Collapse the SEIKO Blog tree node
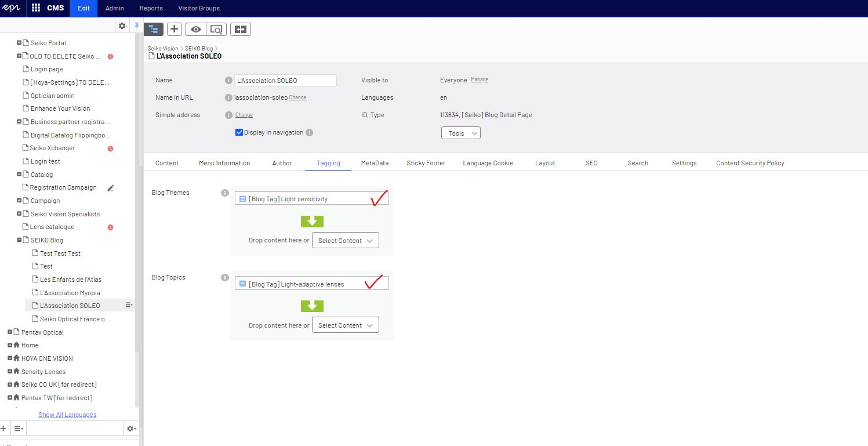This screenshot has height=446, width=868. tap(19, 240)
